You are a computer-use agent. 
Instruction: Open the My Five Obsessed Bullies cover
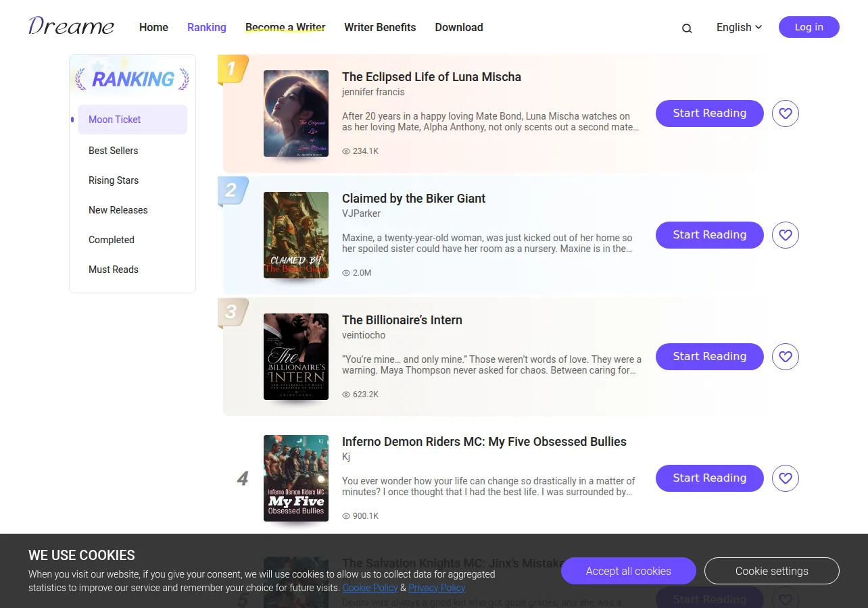[x=296, y=478]
